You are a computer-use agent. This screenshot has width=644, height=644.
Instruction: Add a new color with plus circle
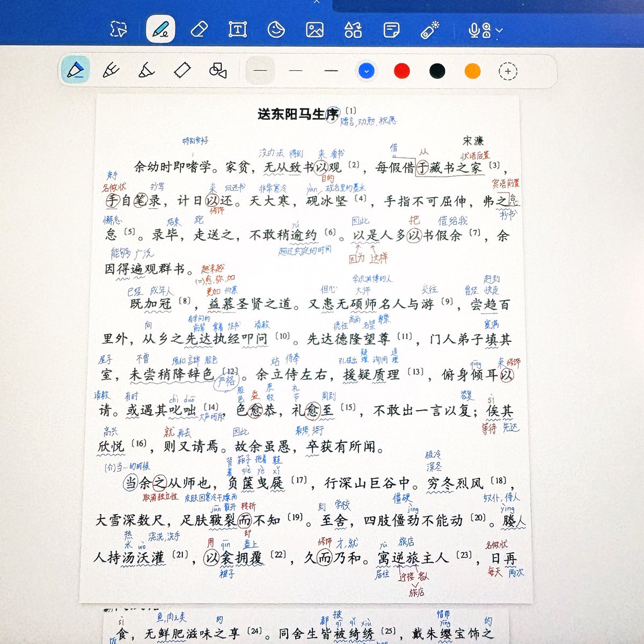tap(508, 71)
